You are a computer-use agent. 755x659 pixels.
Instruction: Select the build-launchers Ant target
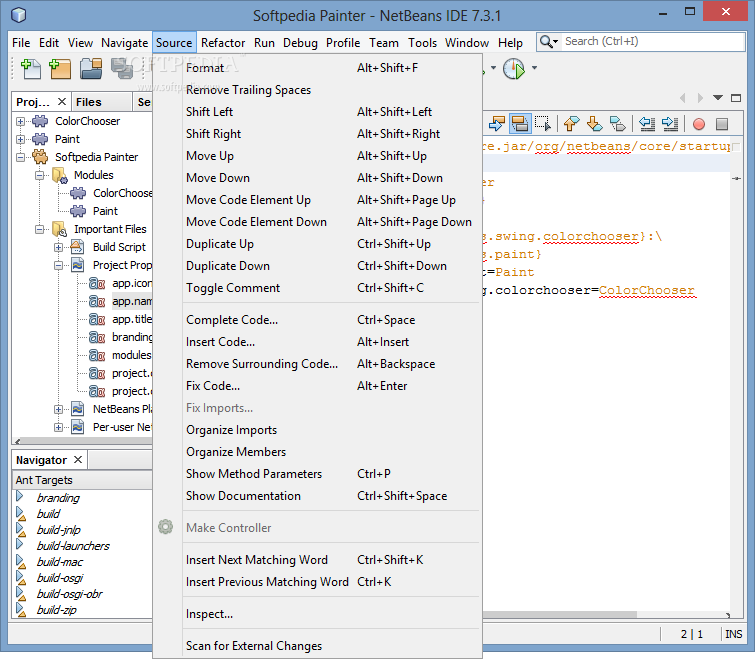point(73,546)
